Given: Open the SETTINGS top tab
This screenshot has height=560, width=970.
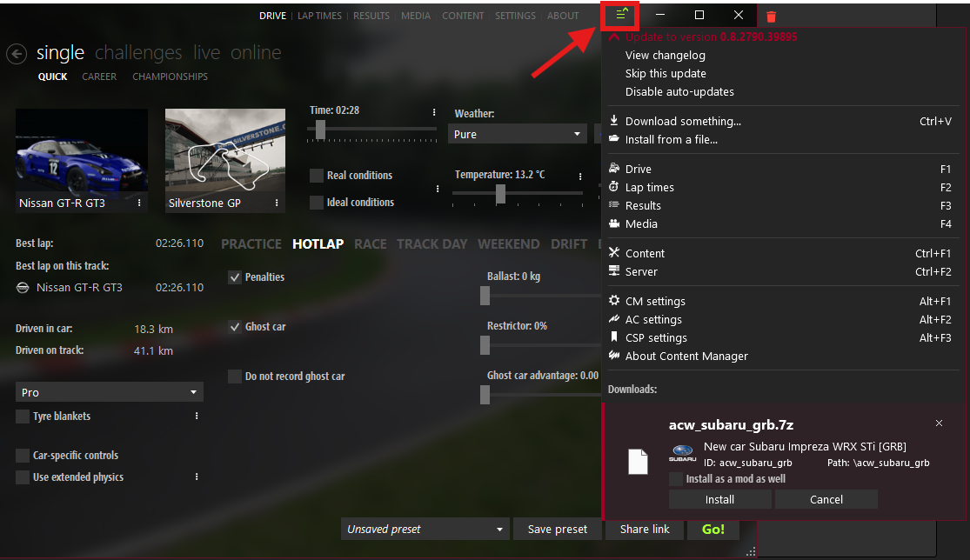Looking at the screenshot, I should coord(515,16).
